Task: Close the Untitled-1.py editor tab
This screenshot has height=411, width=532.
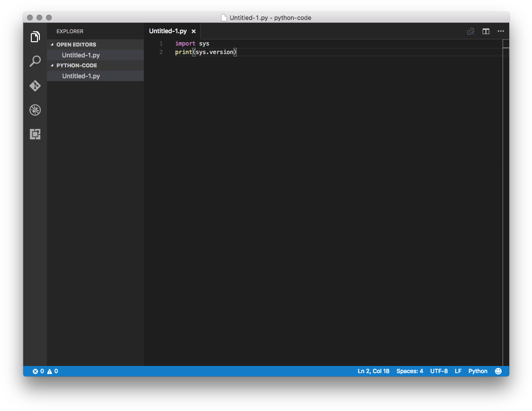Action: (x=194, y=31)
